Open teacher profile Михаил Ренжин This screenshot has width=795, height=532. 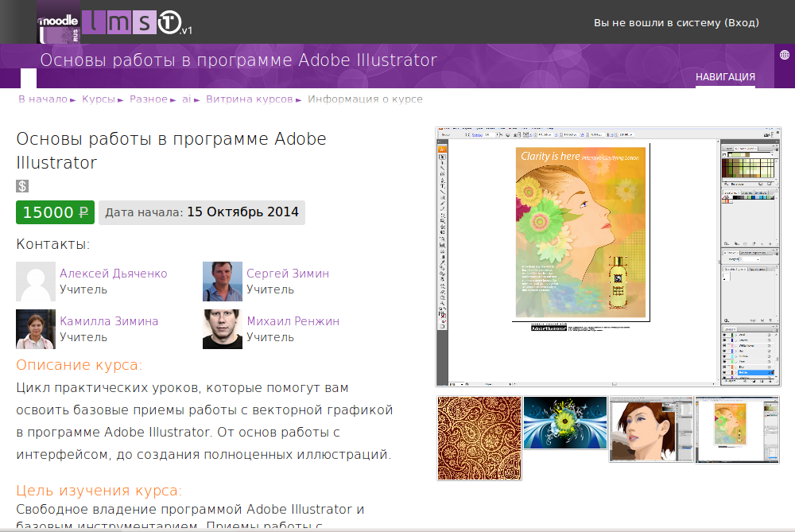tap(293, 321)
